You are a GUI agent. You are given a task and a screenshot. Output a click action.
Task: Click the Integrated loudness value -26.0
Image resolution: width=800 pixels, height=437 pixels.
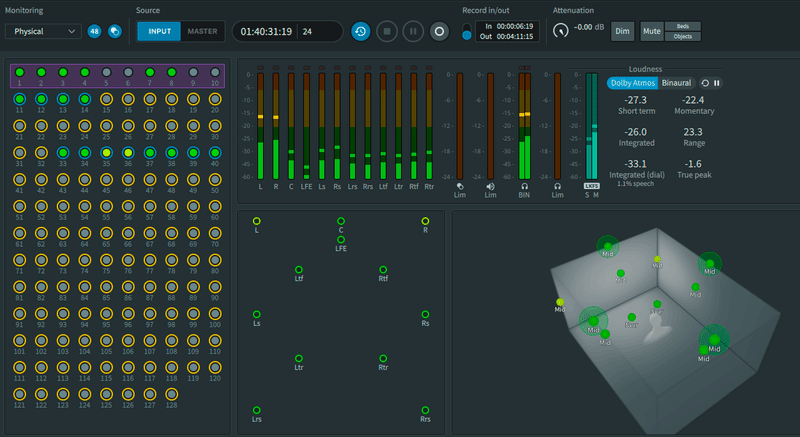click(636, 132)
